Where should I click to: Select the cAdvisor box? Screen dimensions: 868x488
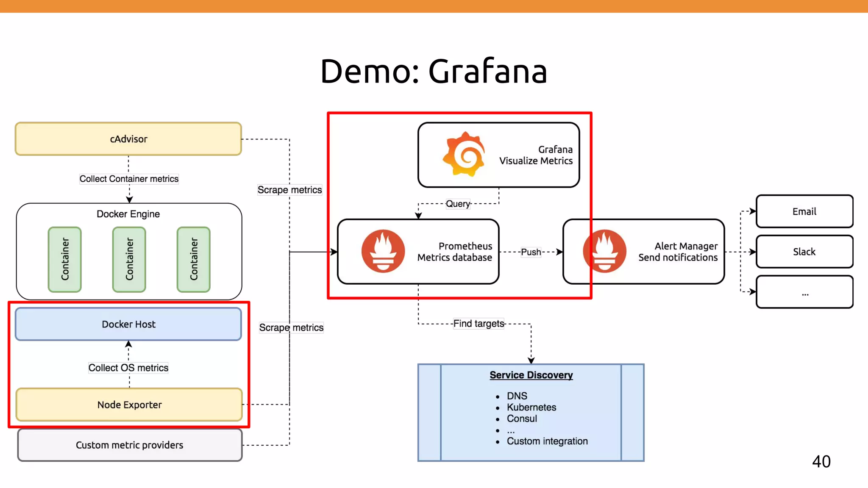click(128, 139)
